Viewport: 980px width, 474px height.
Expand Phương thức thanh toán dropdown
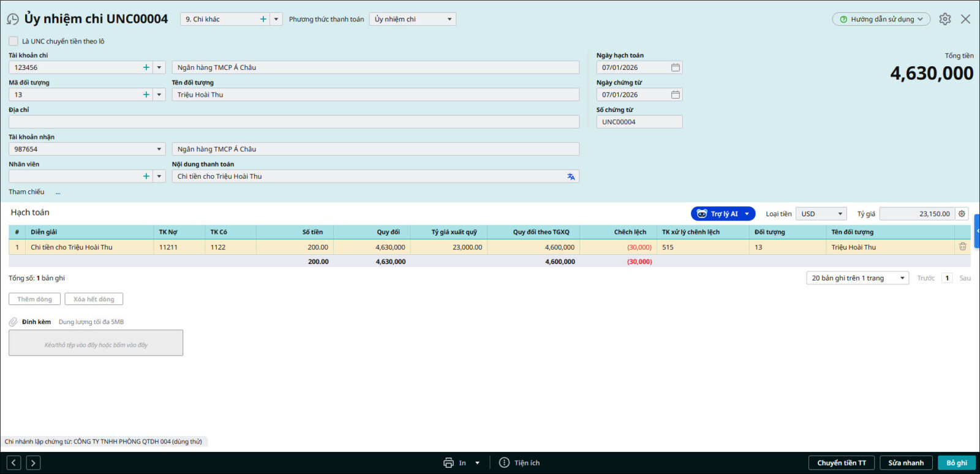[x=449, y=20]
